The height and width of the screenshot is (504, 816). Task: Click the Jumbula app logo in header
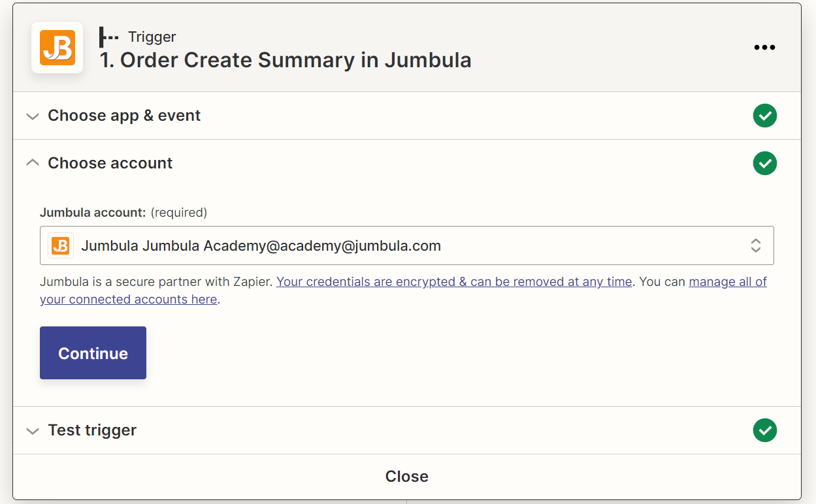tap(57, 48)
